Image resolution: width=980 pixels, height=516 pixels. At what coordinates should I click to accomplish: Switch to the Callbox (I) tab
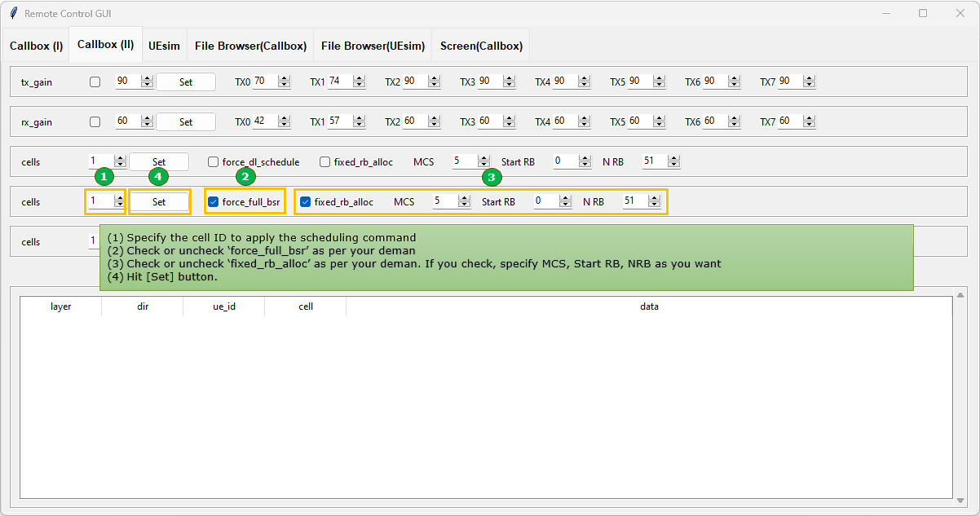36,46
